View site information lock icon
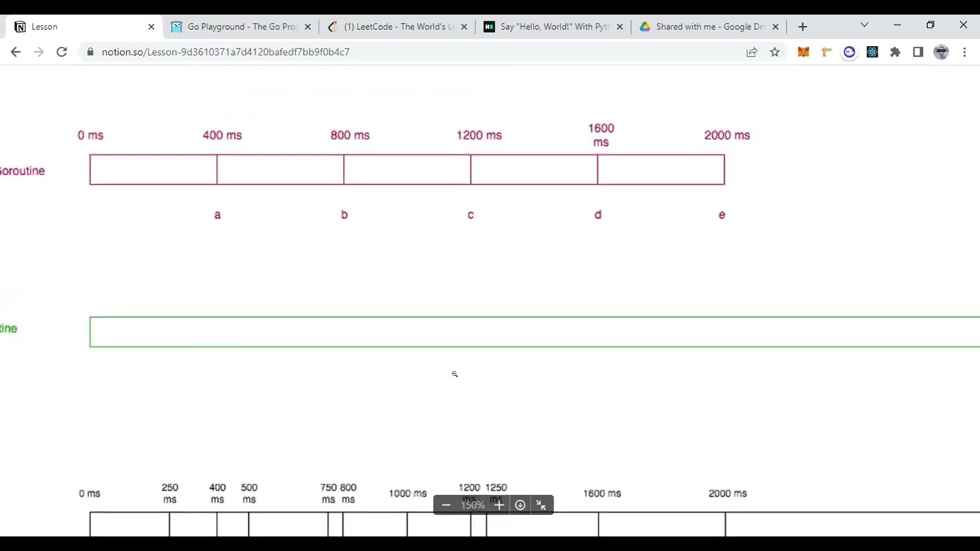Screen dimensions: 980x551 (90, 52)
